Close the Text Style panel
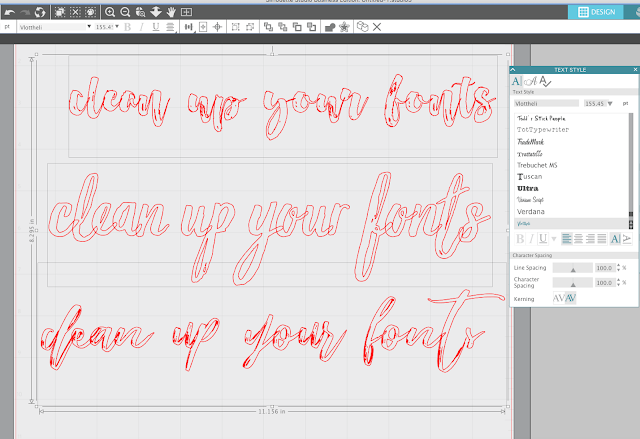 (x=635, y=70)
